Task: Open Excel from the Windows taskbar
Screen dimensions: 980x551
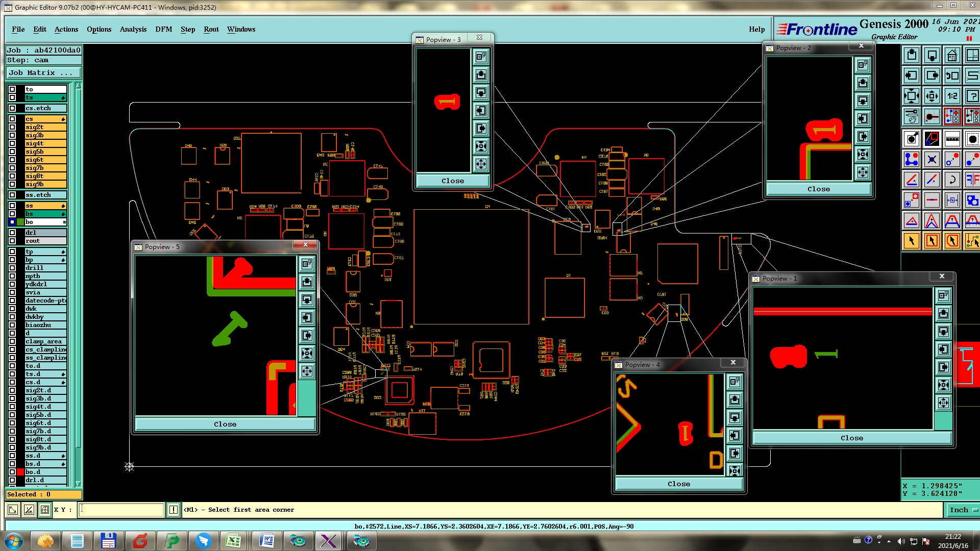Action: point(233,540)
